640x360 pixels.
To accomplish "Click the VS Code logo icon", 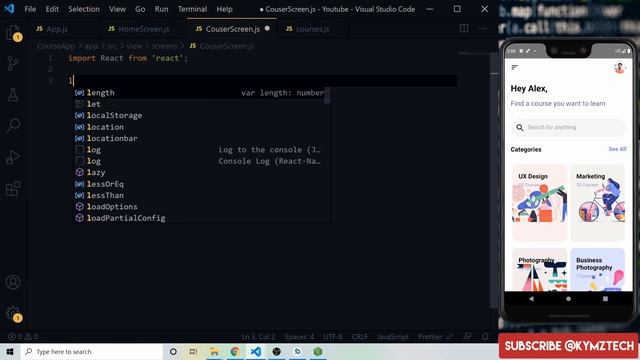I will click(9, 9).
